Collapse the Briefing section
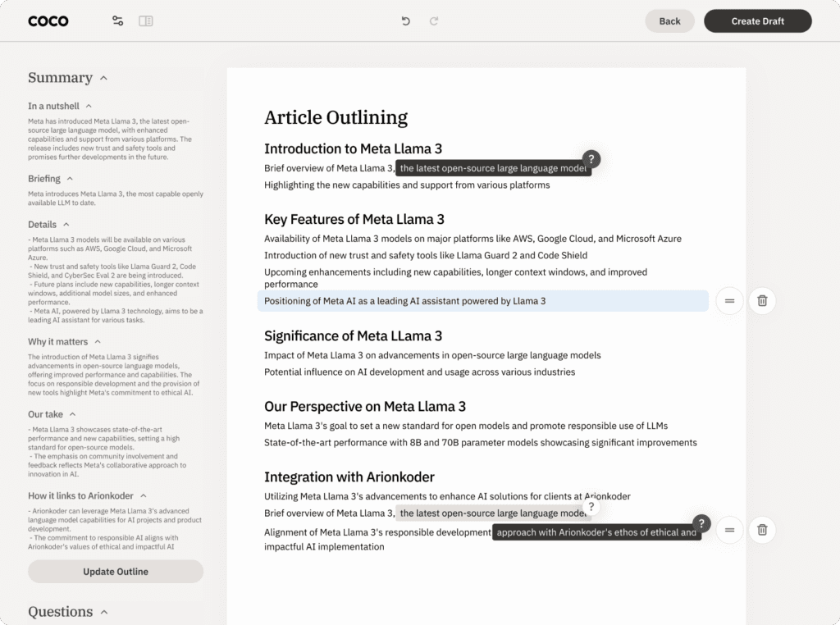The image size is (840, 625). coord(70,179)
